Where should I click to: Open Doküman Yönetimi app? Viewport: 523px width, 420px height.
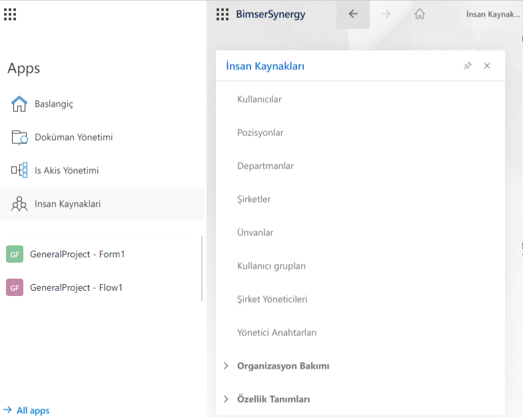[73, 137]
